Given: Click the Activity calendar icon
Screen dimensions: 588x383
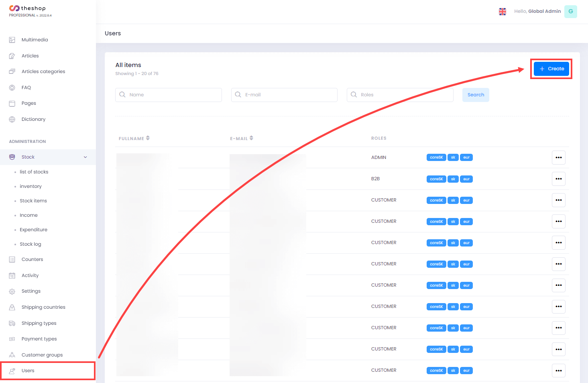Looking at the screenshot, I should [12, 275].
